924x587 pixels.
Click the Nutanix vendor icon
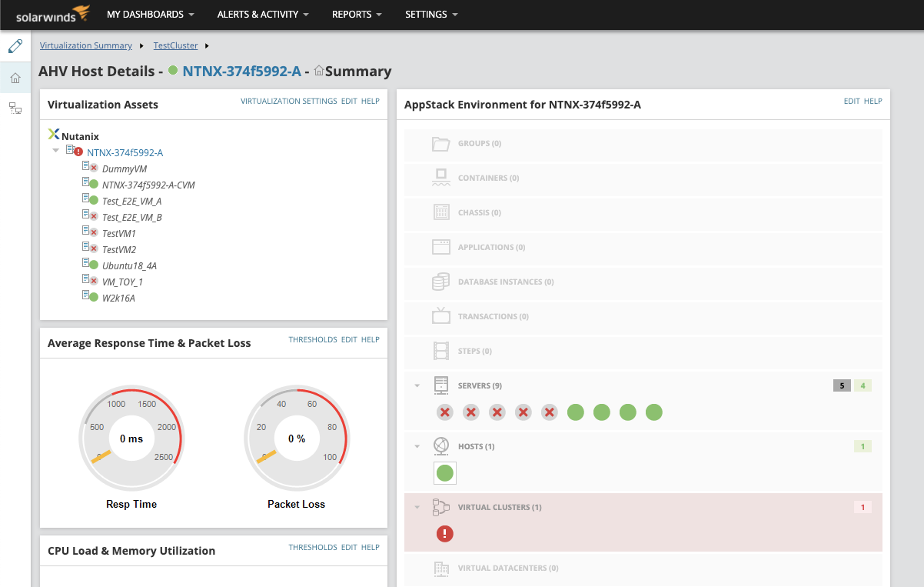click(54, 135)
